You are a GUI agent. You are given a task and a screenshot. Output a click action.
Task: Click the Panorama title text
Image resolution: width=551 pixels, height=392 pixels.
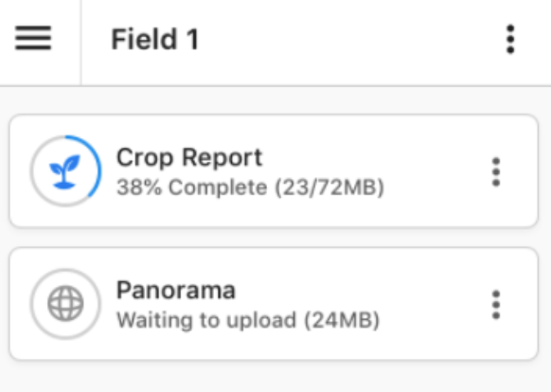176,290
